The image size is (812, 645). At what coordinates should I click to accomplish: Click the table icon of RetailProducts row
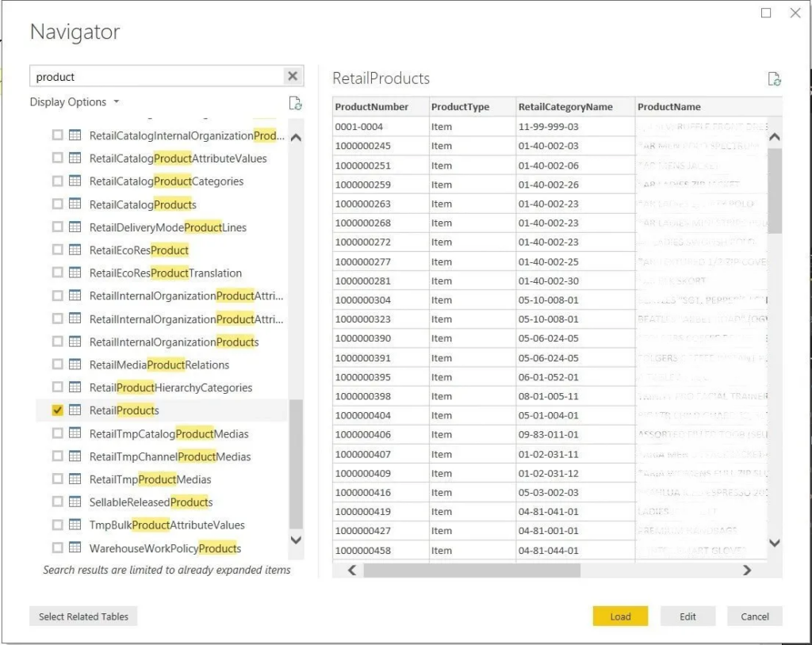pos(75,410)
